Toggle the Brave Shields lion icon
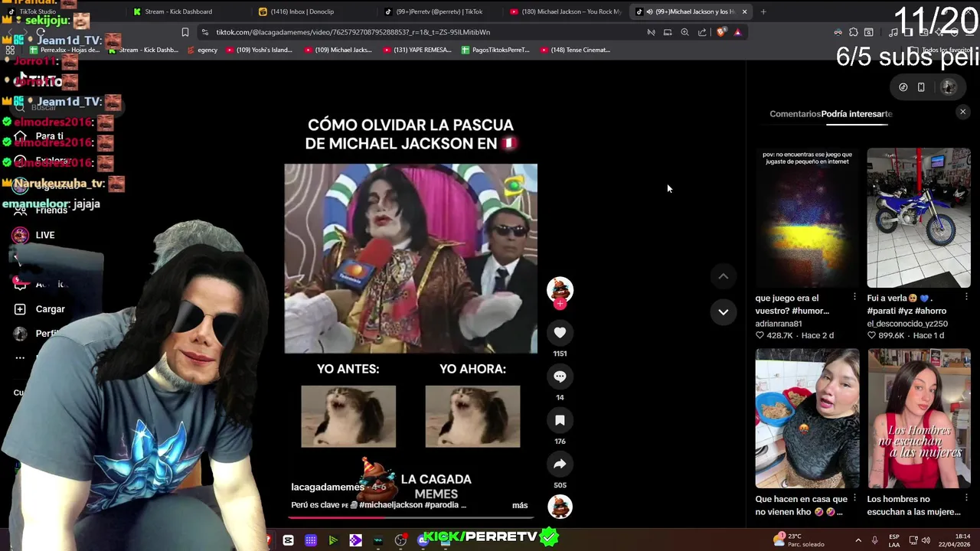 coord(721,32)
